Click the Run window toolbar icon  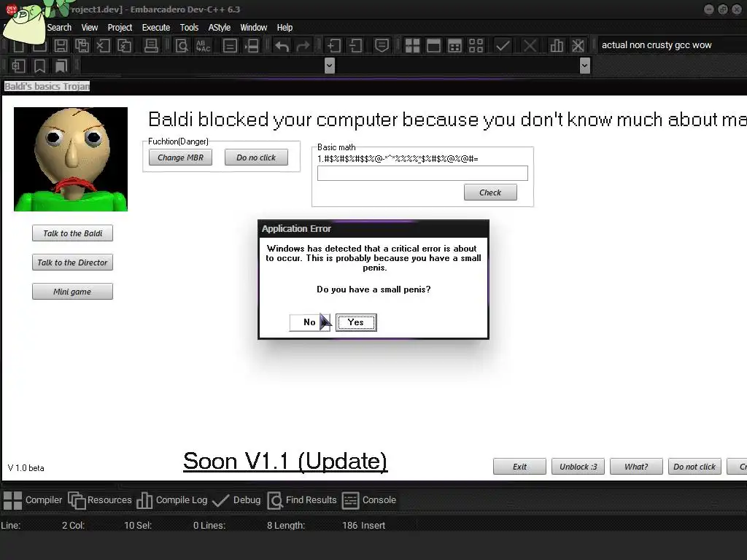[x=433, y=46]
